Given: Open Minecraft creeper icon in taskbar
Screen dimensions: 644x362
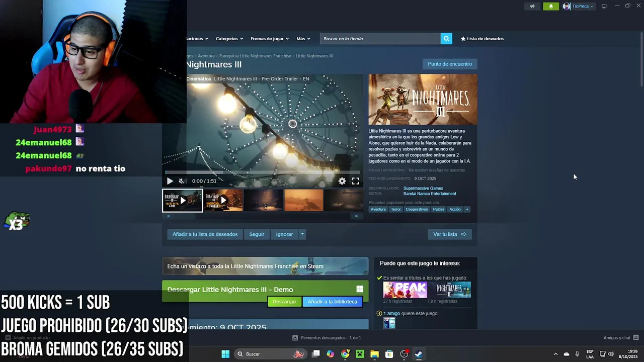Looking at the screenshot, I should pos(360,354).
